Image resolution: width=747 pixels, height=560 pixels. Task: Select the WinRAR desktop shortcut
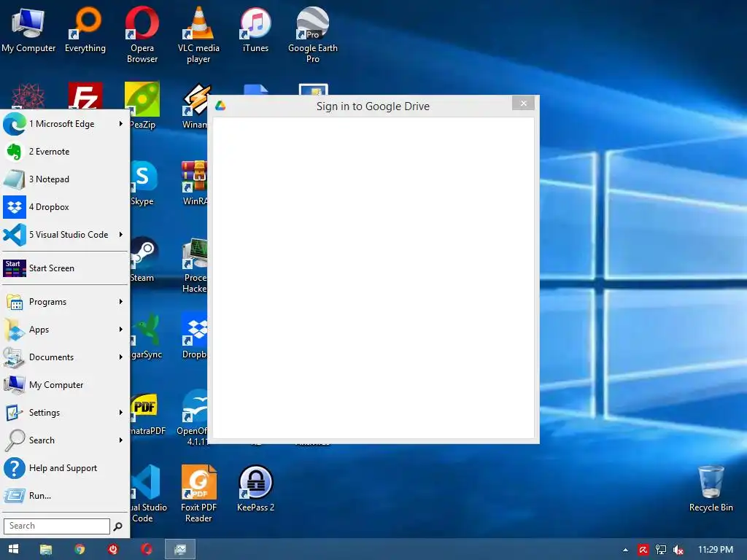(x=194, y=183)
